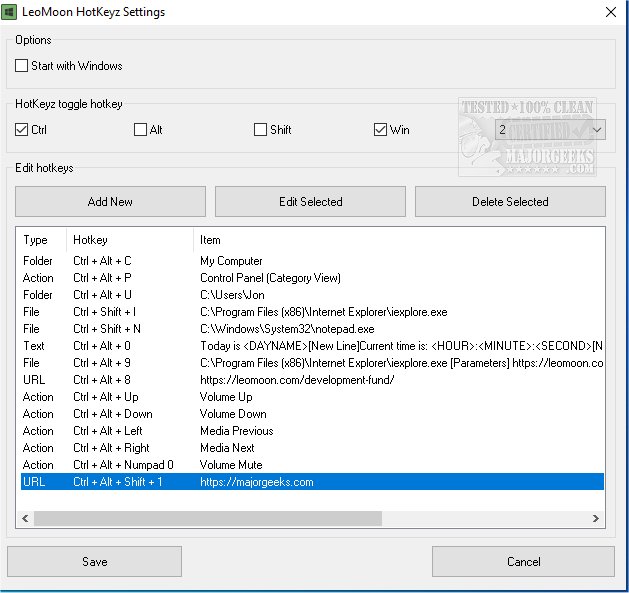The image size is (629, 593).
Task: Select the C:\Users\Jon folder row
Action: pos(312,295)
